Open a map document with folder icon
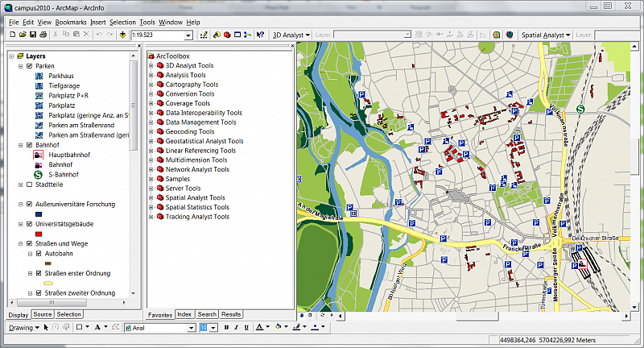The image size is (644, 348). 23,35
